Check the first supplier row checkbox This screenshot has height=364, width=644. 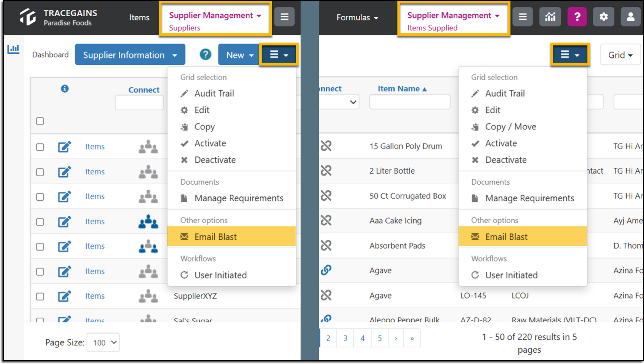[x=40, y=147]
